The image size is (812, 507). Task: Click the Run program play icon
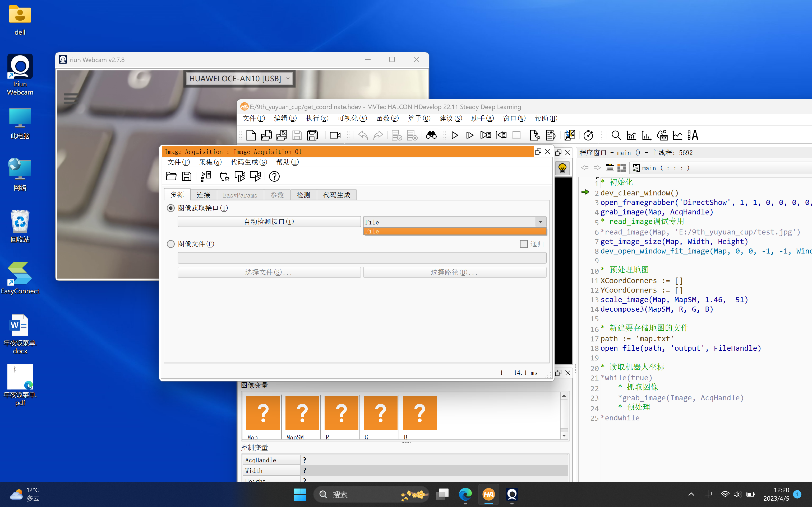(455, 135)
